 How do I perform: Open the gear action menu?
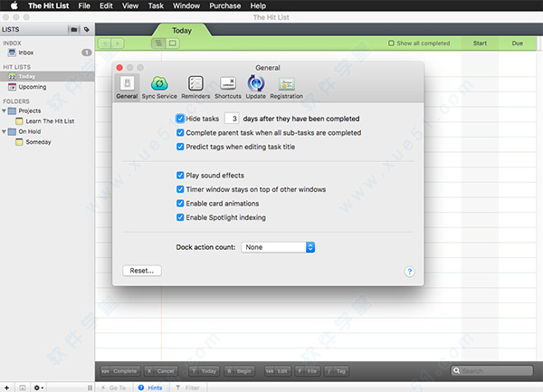(38, 387)
